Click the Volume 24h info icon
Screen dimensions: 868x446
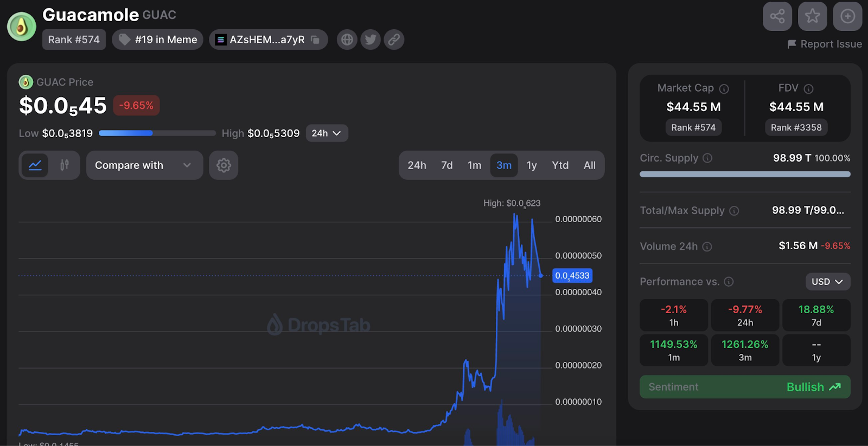tap(707, 247)
